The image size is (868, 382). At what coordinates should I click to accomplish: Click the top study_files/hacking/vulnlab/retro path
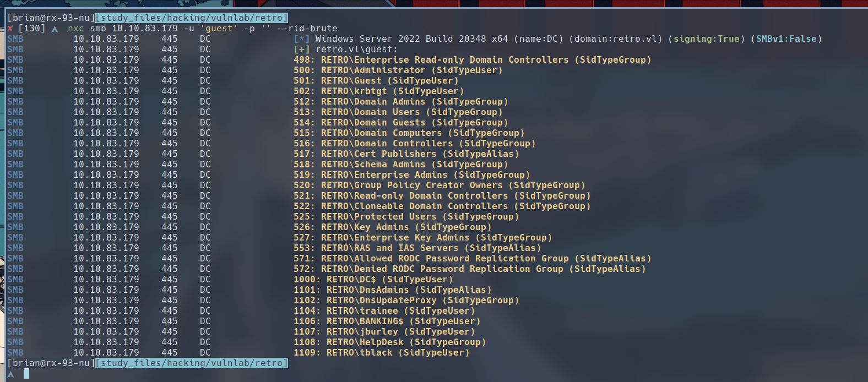(192, 18)
